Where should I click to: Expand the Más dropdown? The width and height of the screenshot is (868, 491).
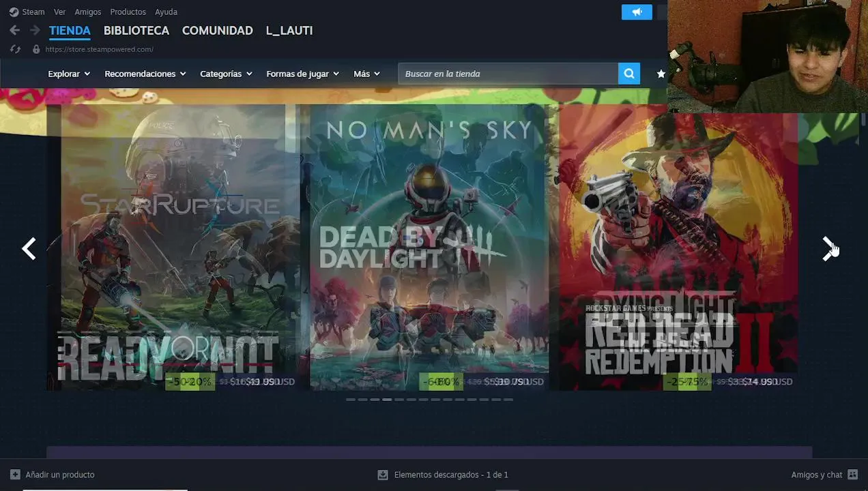(x=366, y=74)
